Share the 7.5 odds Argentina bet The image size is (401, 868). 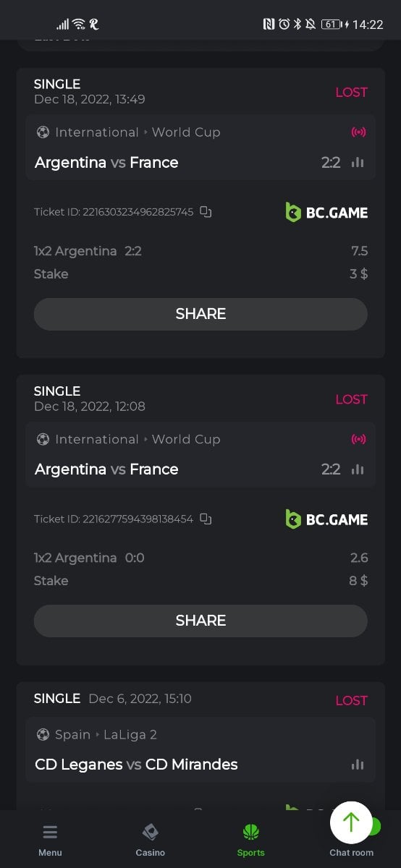click(x=200, y=314)
